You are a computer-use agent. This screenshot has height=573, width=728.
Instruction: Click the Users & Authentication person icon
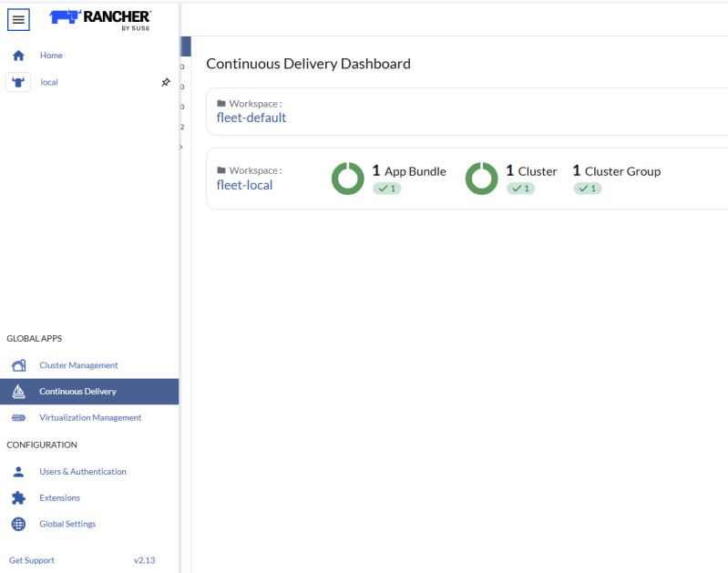pos(18,472)
